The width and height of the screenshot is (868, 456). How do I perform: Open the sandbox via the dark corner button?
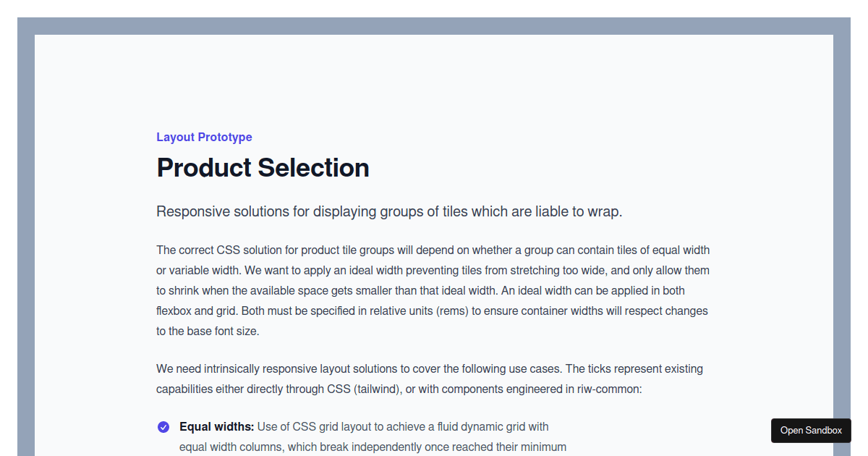click(810, 431)
